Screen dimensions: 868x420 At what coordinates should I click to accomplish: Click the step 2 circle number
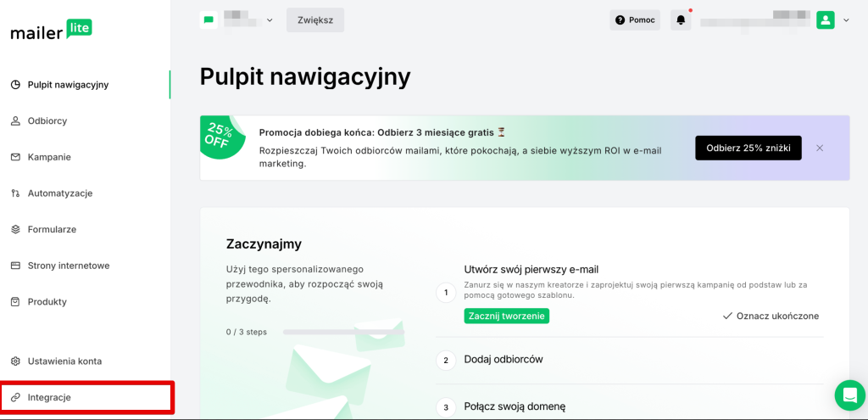click(446, 361)
